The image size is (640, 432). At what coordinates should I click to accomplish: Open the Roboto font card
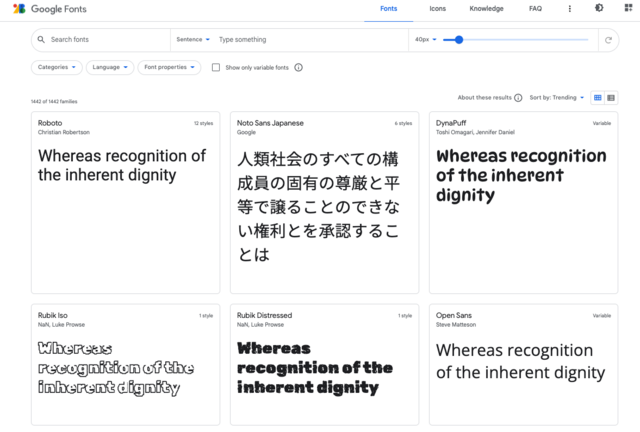pos(126,203)
